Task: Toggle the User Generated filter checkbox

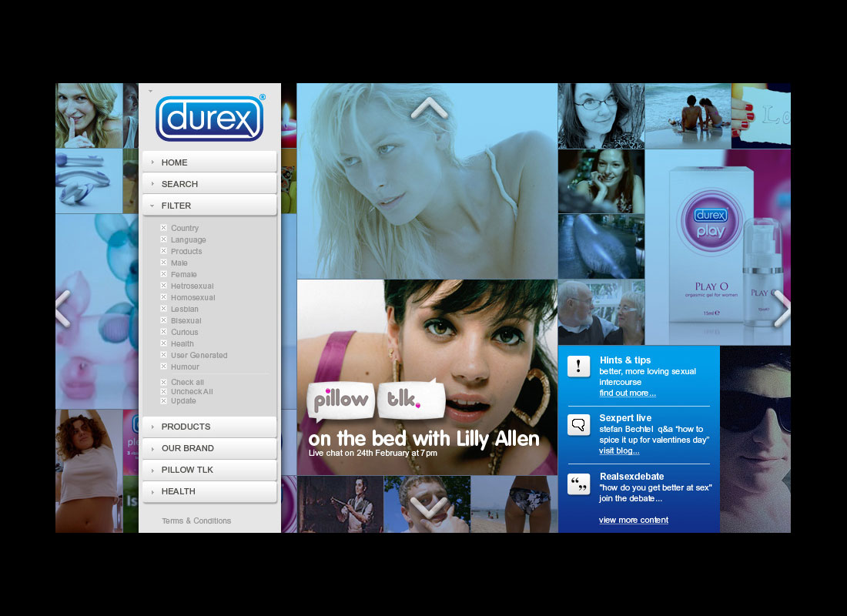Action: 164,355
